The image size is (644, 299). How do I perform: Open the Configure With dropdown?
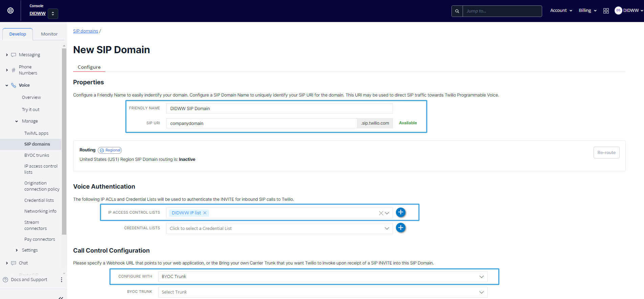(323, 277)
